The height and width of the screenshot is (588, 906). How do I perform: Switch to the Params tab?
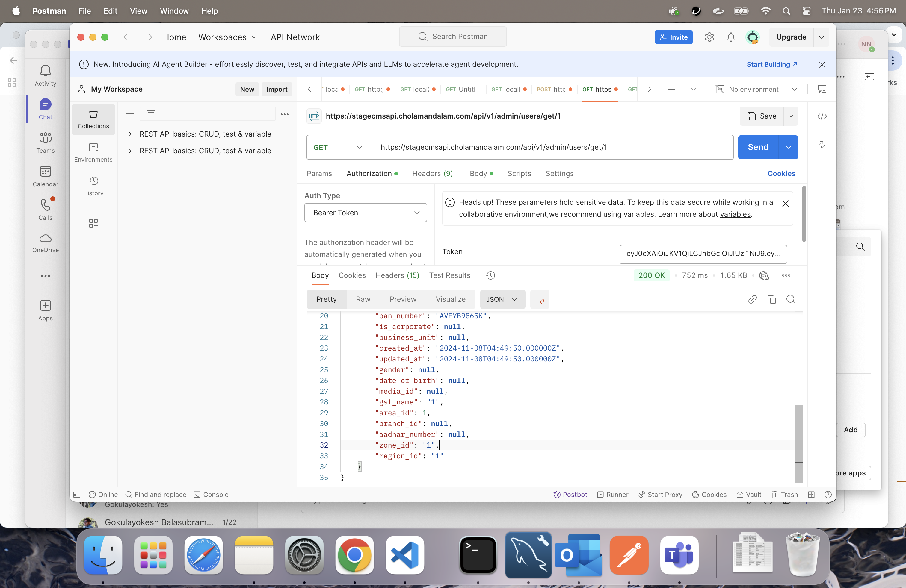[319, 173]
